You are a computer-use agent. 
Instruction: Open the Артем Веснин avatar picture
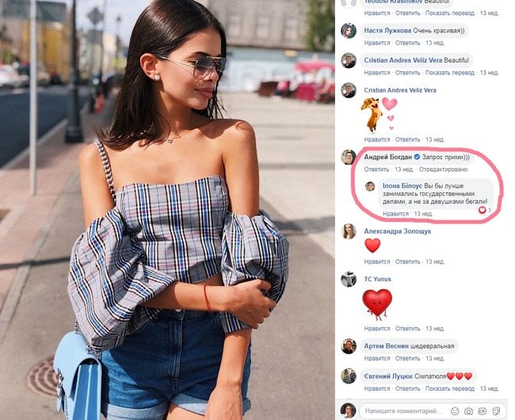coord(349,346)
